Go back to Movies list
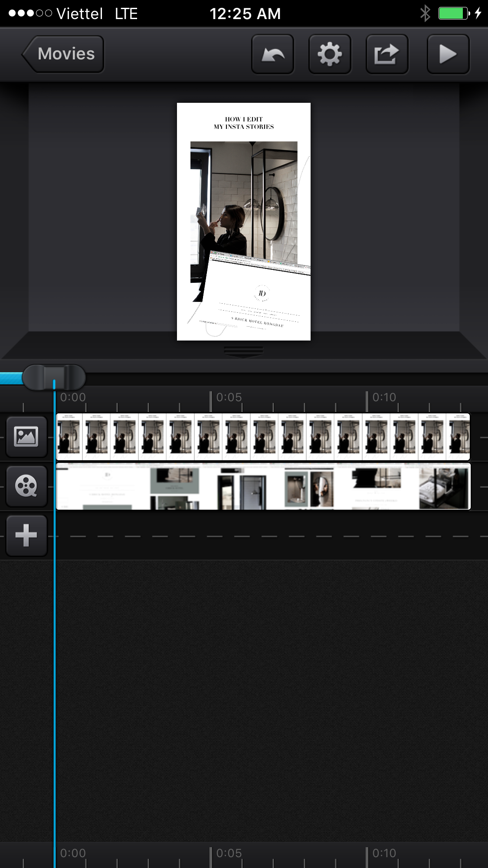Viewport: 488px width, 868px height. point(63,54)
